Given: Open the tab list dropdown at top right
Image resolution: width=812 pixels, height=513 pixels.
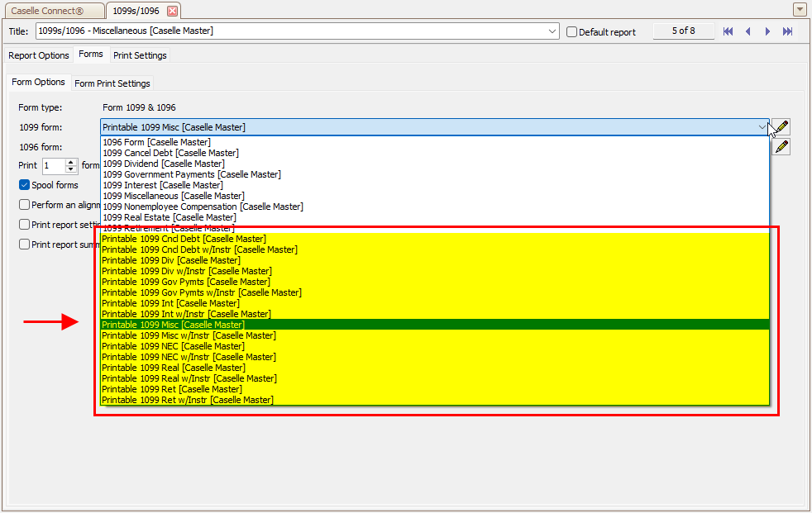Looking at the screenshot, I should tap(800, 10).
